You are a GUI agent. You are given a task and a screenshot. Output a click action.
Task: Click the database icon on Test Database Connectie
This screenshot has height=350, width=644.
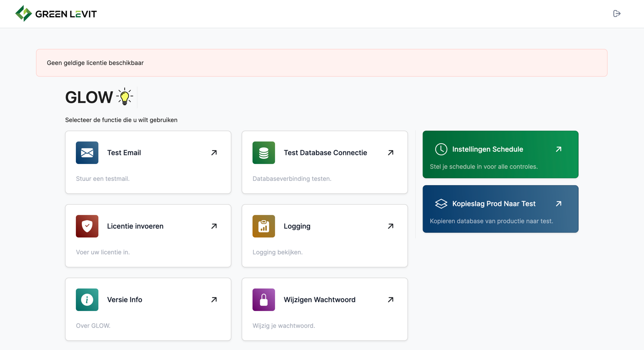click(x=264, y=152)
